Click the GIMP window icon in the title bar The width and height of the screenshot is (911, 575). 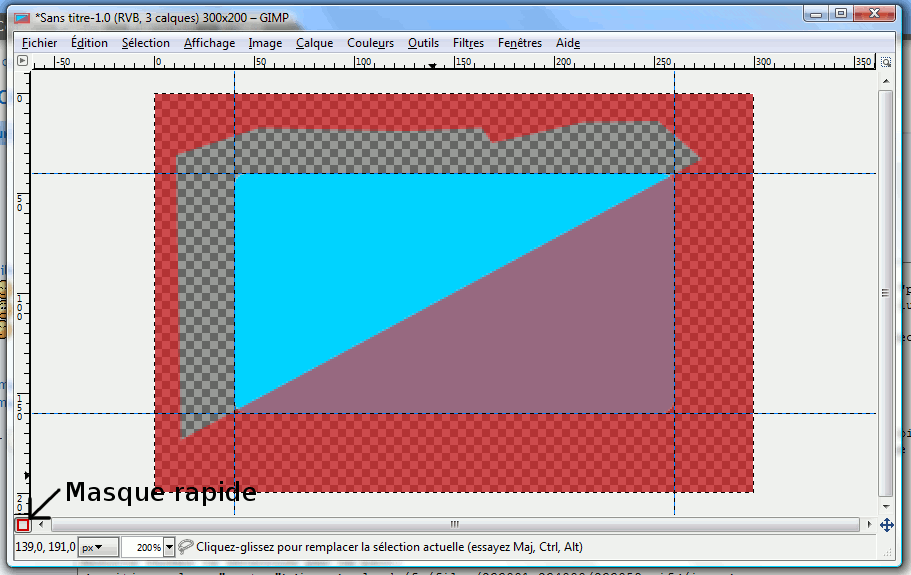(21, 14)
